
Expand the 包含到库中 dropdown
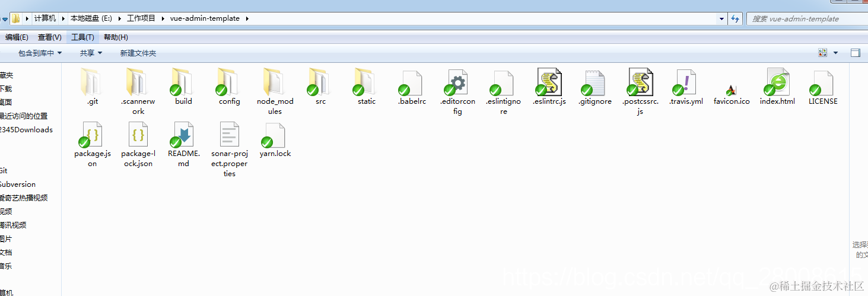coord(40,53)
